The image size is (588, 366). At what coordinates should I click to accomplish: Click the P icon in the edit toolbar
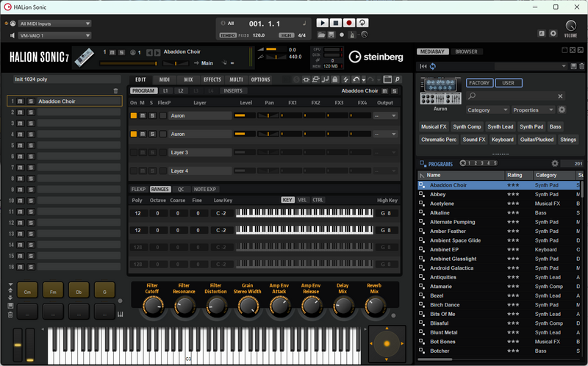coord(397,79)
